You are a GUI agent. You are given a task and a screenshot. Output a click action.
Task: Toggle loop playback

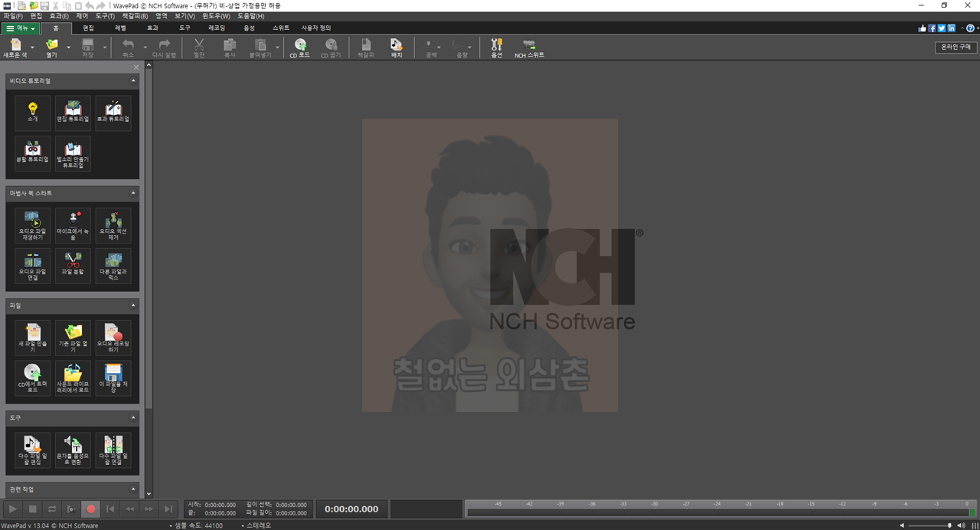tap(52, 509)
